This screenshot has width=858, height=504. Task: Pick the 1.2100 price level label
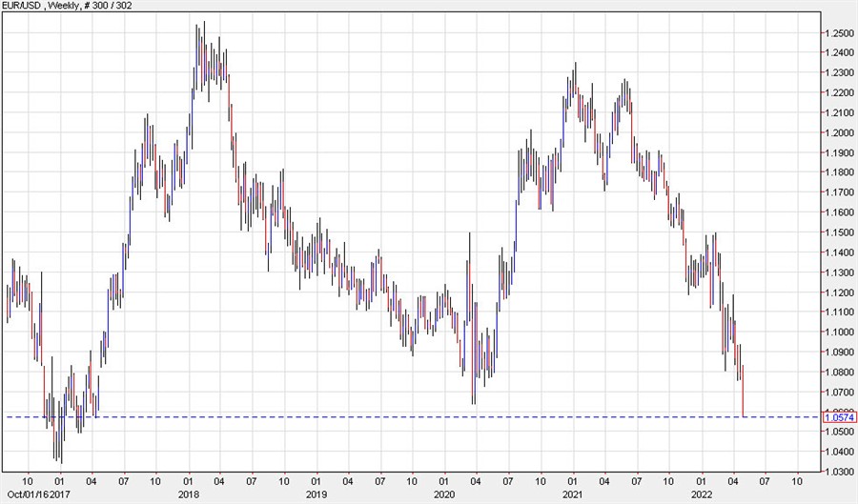click(x=841, y=113)
